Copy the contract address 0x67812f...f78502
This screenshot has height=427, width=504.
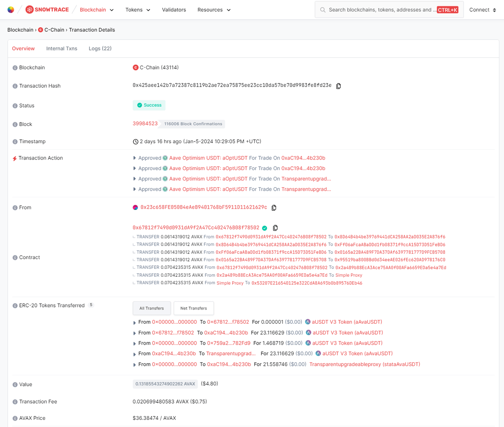coord(275,228)
